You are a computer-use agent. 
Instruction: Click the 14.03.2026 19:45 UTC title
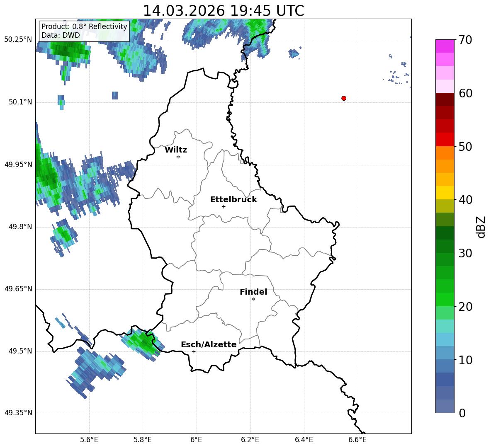tap(224, 11)
